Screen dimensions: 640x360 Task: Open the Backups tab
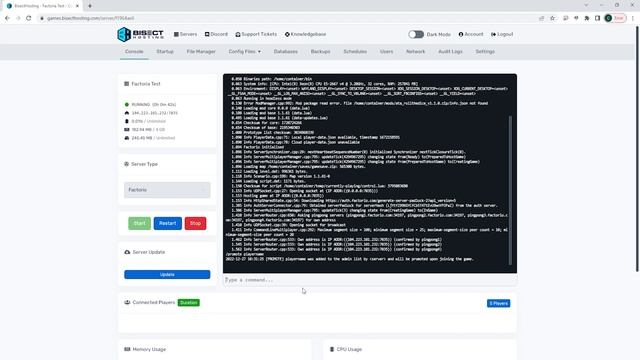[x=320, y=51]
